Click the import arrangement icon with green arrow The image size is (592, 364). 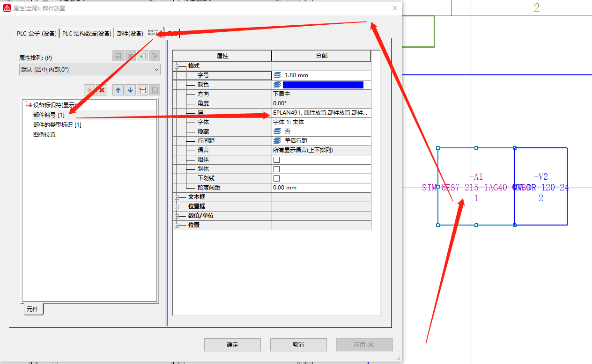click(x=142, y=56)
